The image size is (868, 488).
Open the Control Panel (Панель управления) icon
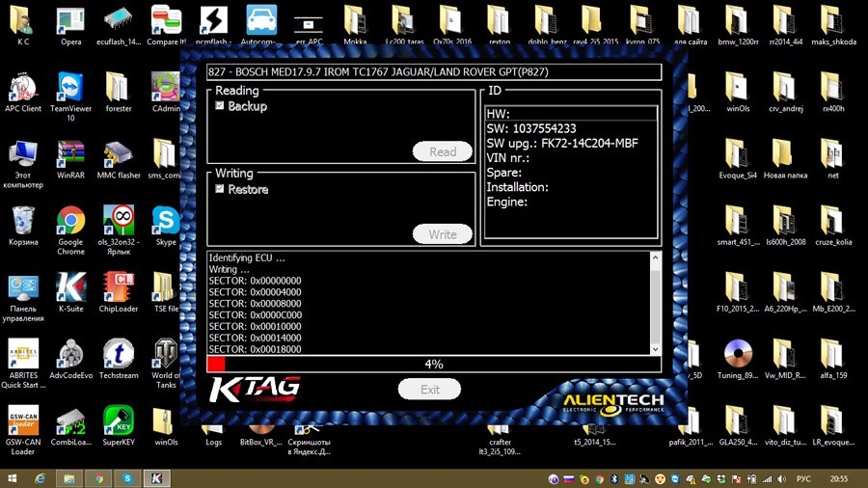click(x=23, y=297)
